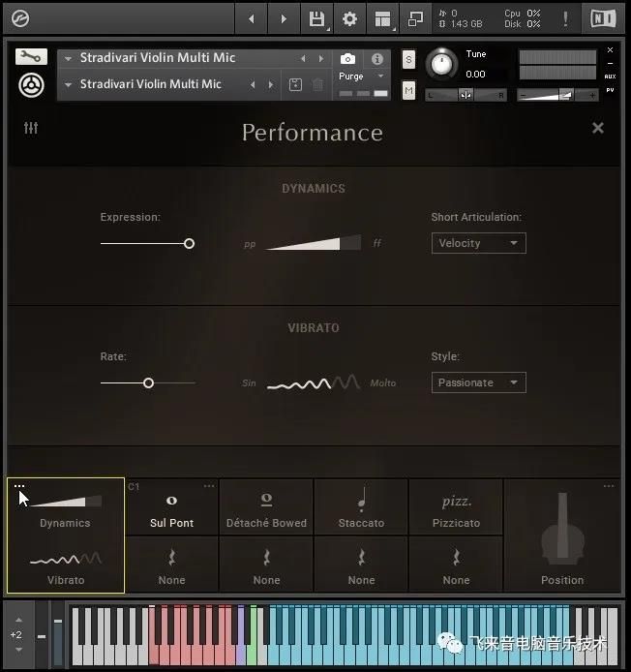
Task: Click the next snapshot arrow
Action: click(x=271, y=84)
